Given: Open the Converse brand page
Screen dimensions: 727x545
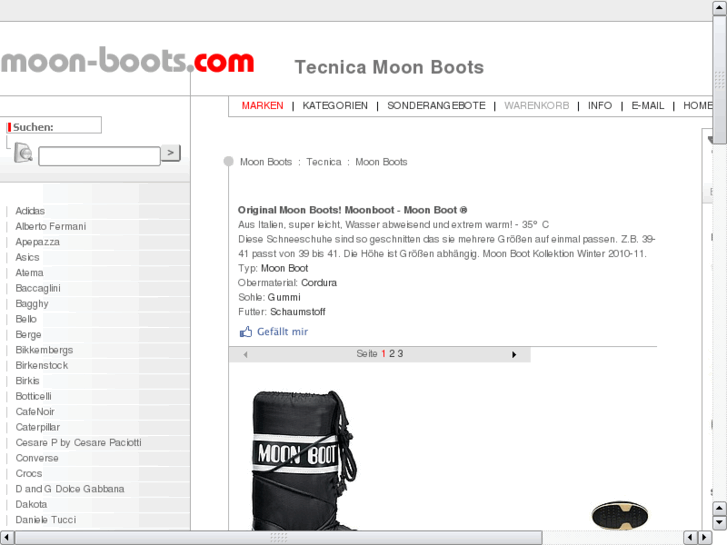Looking at the screenshot, I should tap(37, 458).
